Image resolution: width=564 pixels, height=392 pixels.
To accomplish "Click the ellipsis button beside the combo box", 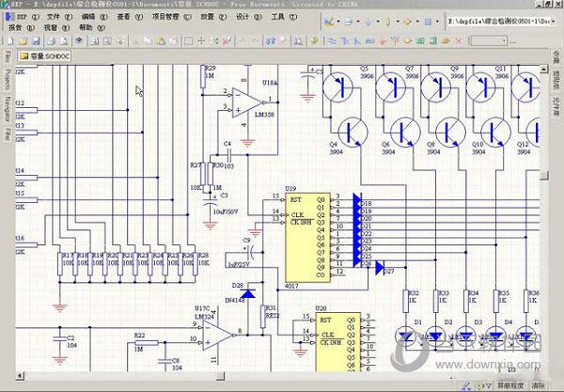I will (512, 41).
